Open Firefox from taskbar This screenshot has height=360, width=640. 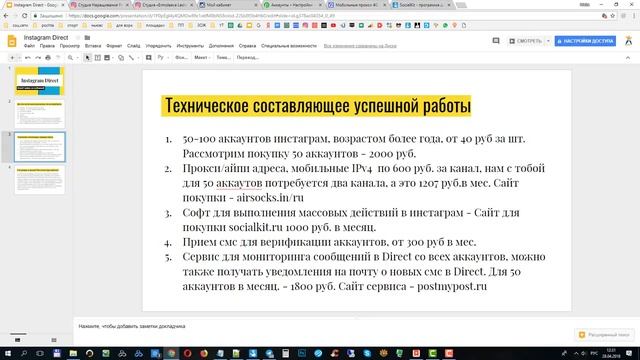coord(204,353)
